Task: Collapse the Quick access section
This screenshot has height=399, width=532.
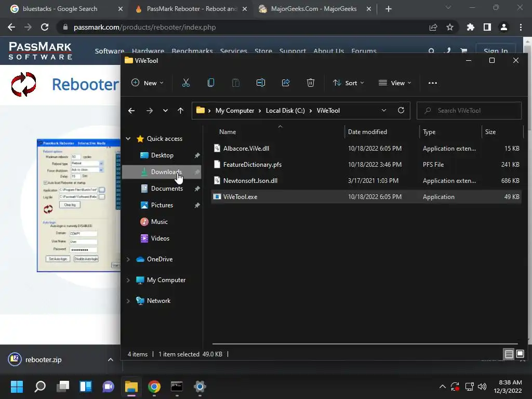Action: point(128,139)
